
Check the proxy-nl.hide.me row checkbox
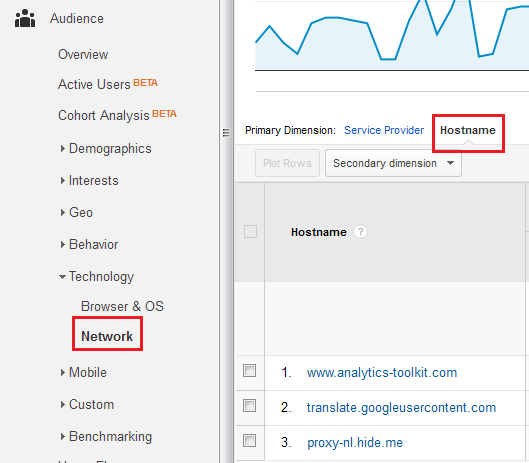click(x=250, y=441)
